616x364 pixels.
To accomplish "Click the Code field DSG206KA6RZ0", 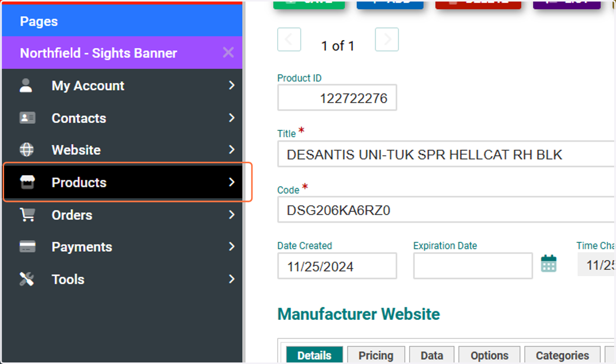I will point(447,210).
